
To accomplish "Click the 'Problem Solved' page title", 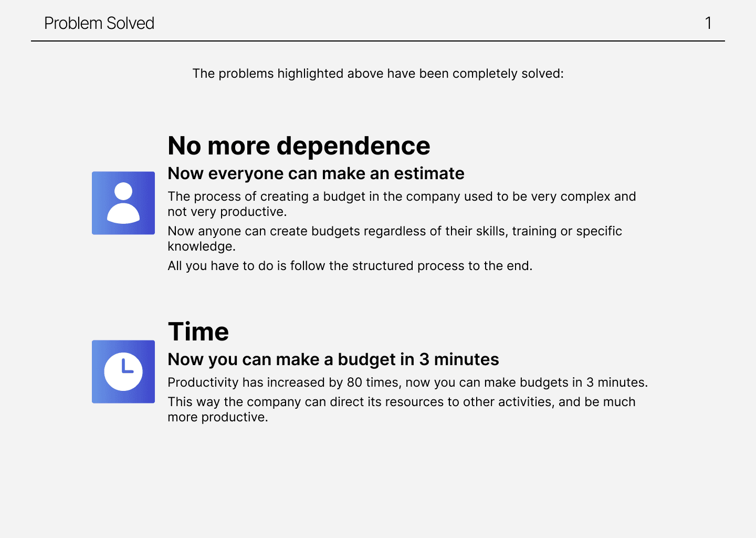I will (99, 23).
